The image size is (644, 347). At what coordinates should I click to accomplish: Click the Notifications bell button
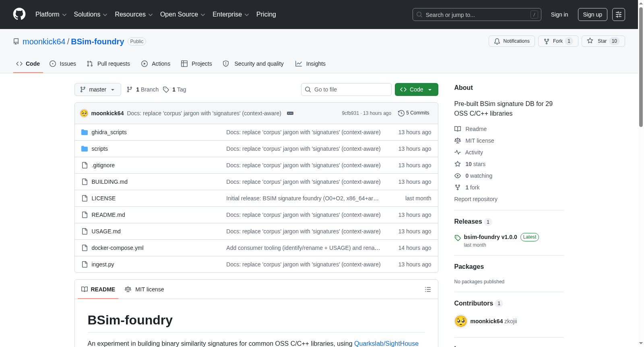coord(512,41)
